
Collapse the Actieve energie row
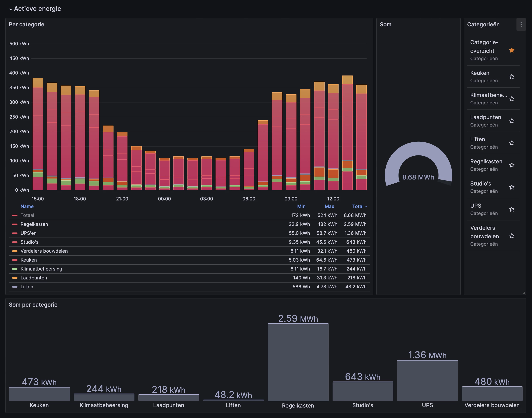point(11,9)
